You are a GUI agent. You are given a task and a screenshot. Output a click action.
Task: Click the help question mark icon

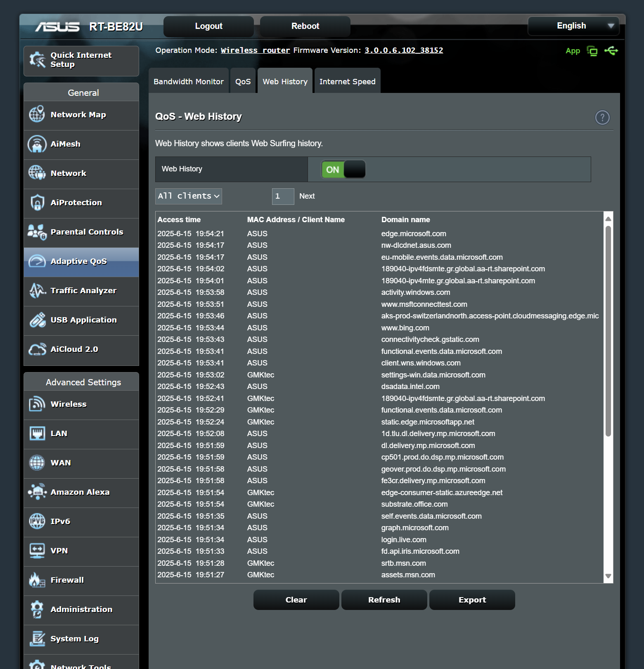point(602,118)
